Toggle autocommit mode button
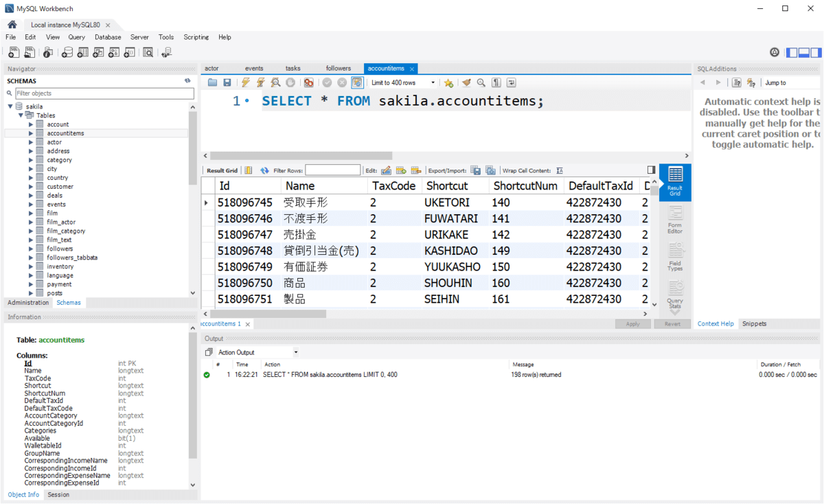824x504 pixels. pos(357,82)
